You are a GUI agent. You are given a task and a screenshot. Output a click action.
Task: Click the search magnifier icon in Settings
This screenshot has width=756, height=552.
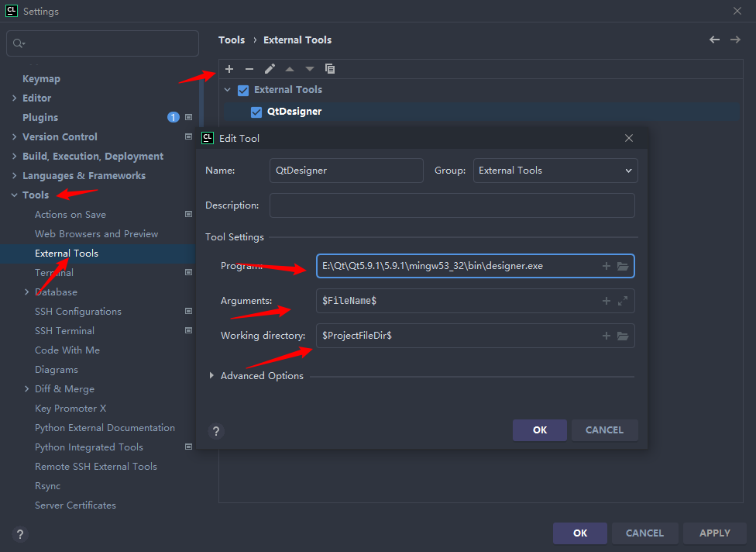pyautogui.click(x=19, y=43)
